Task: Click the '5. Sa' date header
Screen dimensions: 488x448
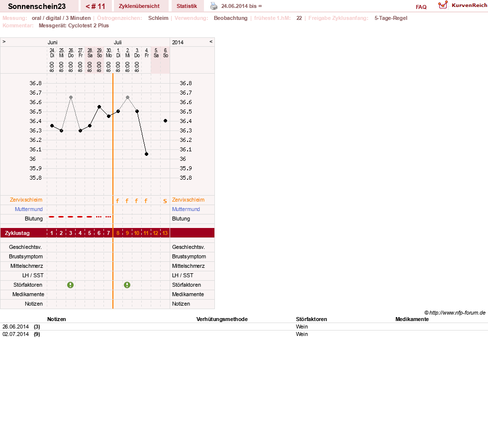Action: [x=156, y=53]
